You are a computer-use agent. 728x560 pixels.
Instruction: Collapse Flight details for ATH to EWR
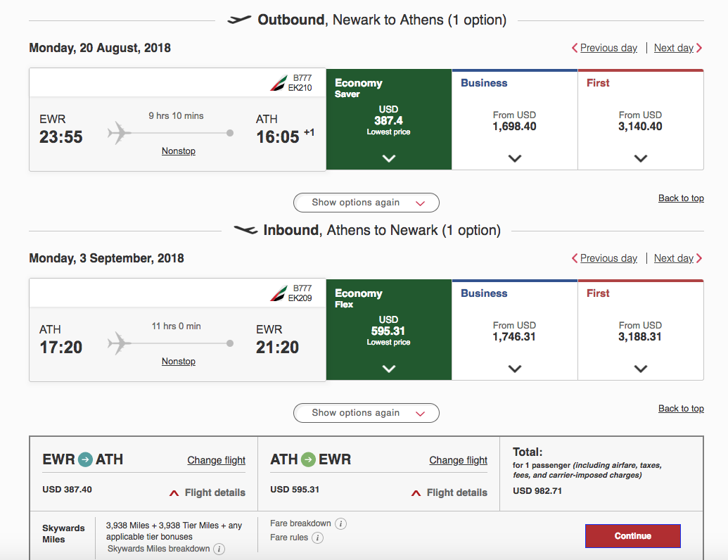[449, 492]
